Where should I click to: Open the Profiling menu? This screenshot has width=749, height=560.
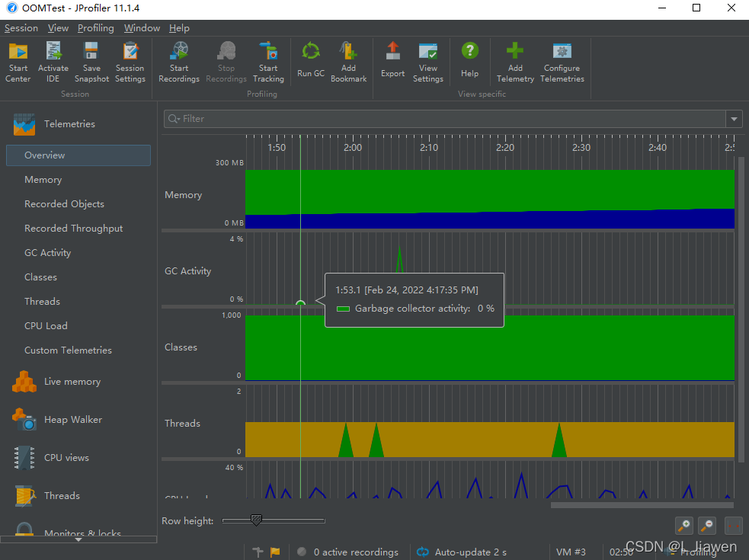point(96,28)
